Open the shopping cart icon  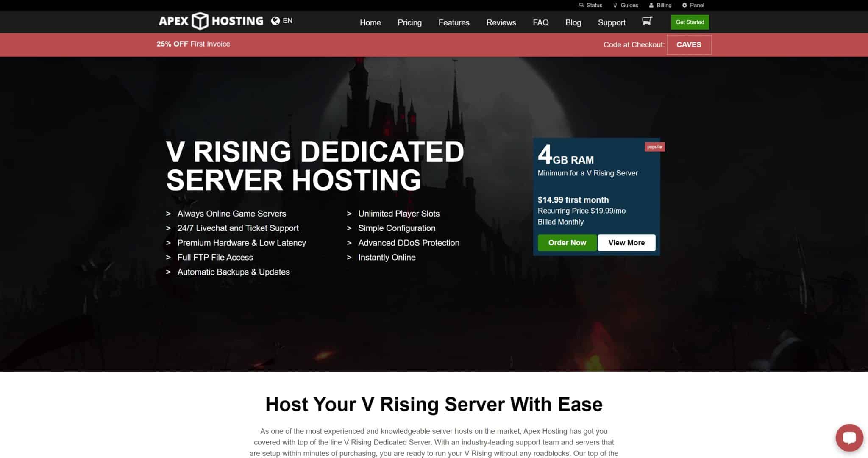[647, 21]
